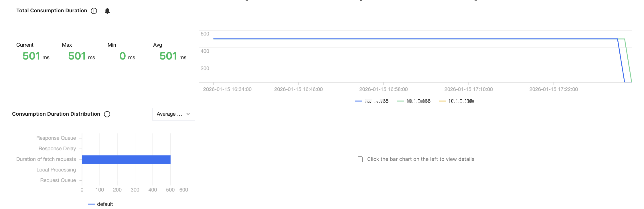Click the Local Processing row label
644x209 pixels.
point(56,170)
